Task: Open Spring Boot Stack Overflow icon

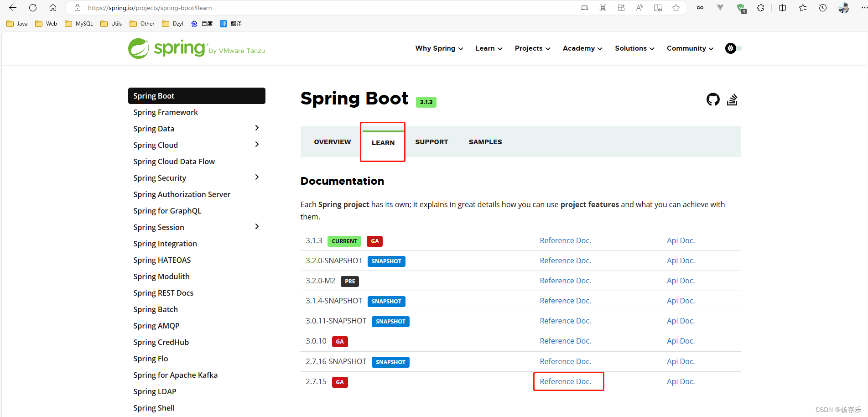Action: [x=732, y=99]
